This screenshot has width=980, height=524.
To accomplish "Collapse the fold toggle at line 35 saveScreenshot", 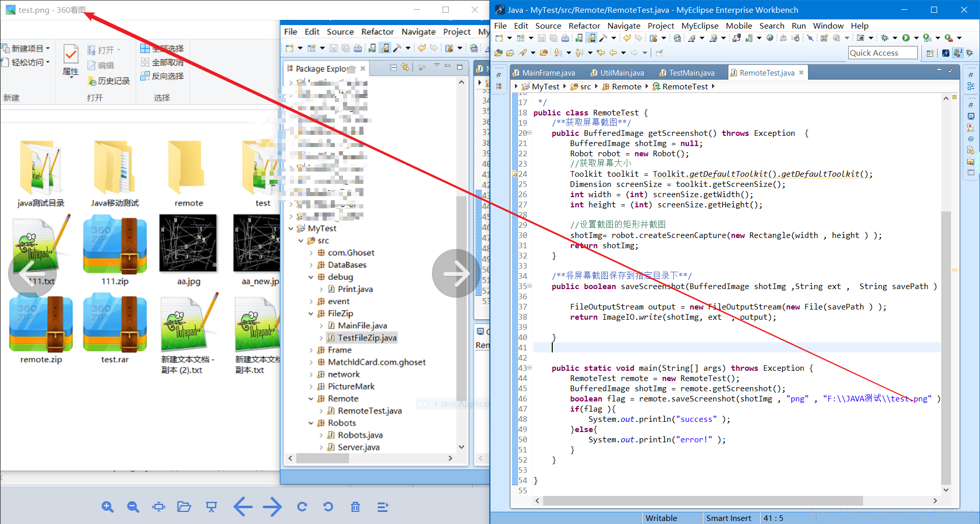I will click(x=529, y=286).
